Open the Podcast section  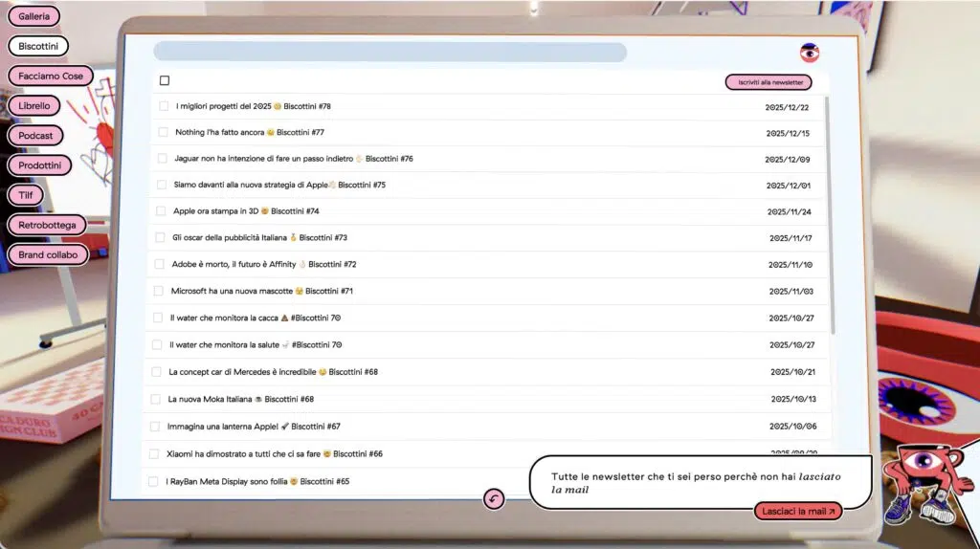[x=35, y=136]
